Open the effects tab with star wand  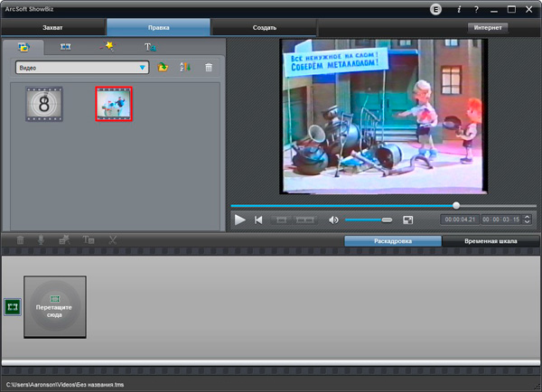pyautogui.click(x=107, y=46)
